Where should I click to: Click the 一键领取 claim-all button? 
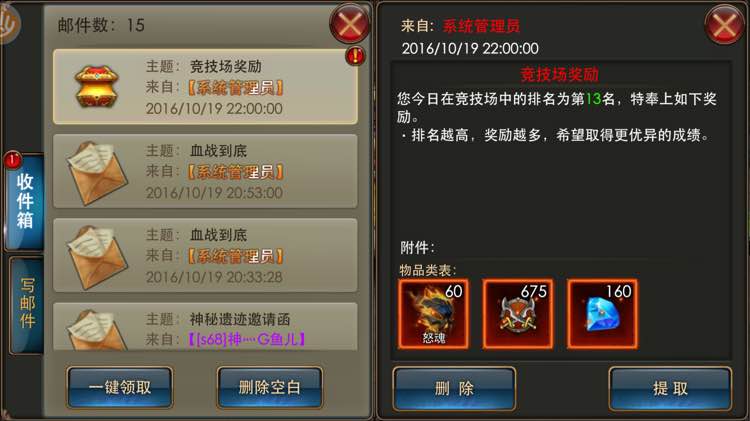click(120, 388)
